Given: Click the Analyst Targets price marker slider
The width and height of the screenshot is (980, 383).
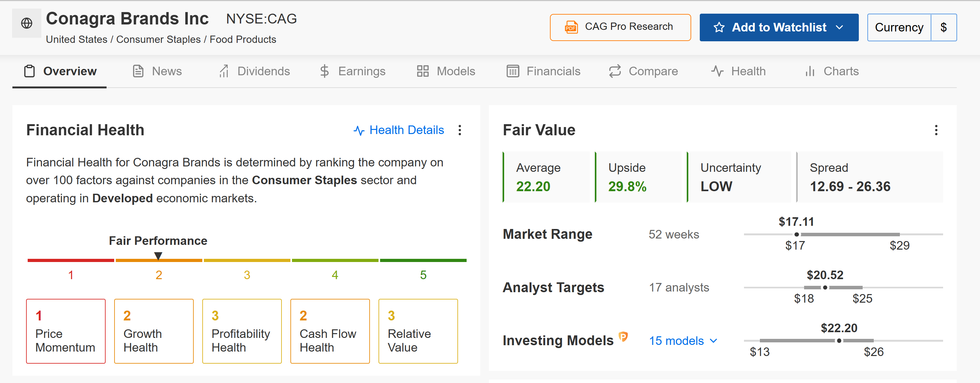Looking at the screenshot, I should pos(825,288).
